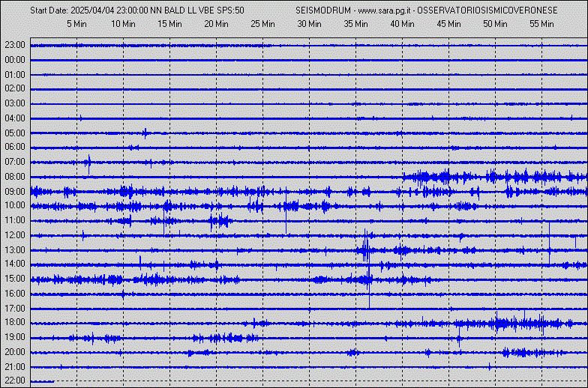This screenshot has width=588, height=388.
Task: Click the 04:00 hour row label
Action: click(x=15, y=118)
